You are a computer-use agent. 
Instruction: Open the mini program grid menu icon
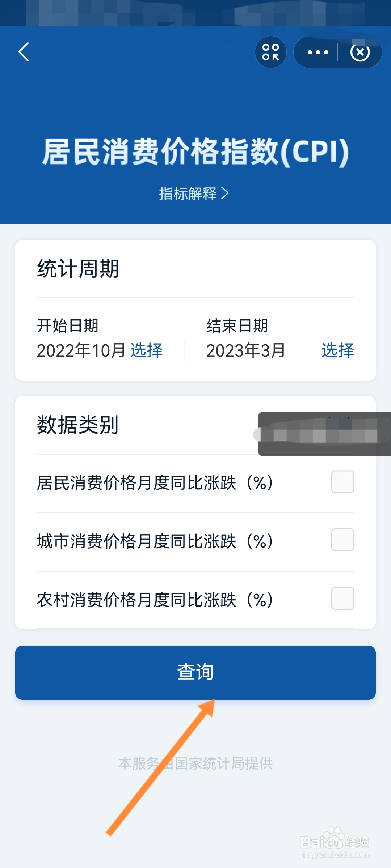click(x=271, y=52)
